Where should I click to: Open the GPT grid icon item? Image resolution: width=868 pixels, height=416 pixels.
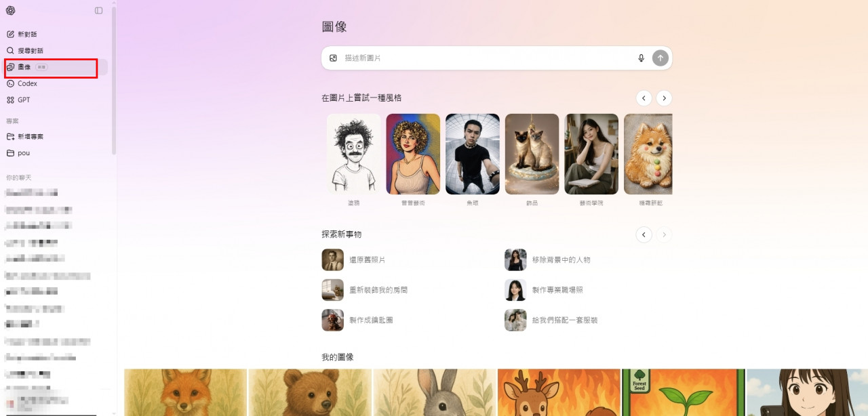(x=24, y=100)
